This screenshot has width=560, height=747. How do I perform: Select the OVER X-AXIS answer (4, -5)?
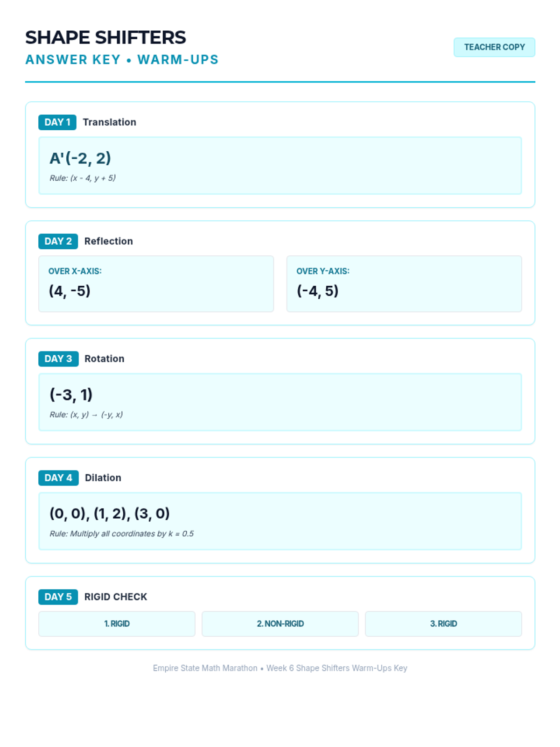(x=70, y=291)
